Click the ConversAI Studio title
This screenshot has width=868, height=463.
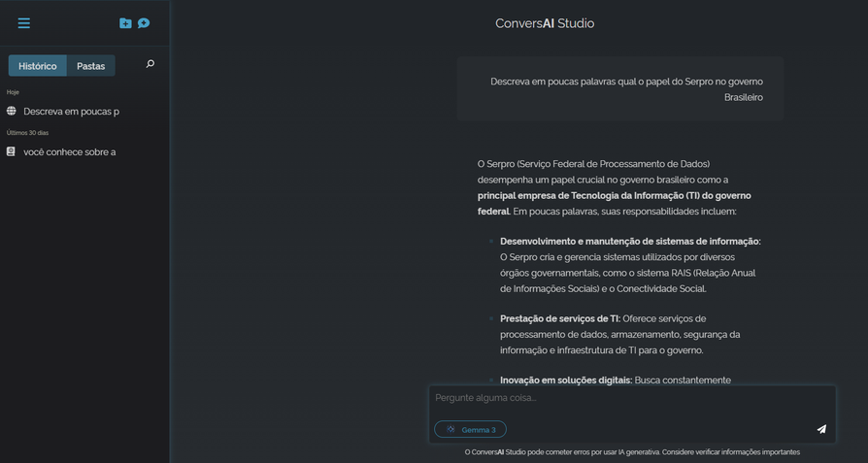coord(545,23)
